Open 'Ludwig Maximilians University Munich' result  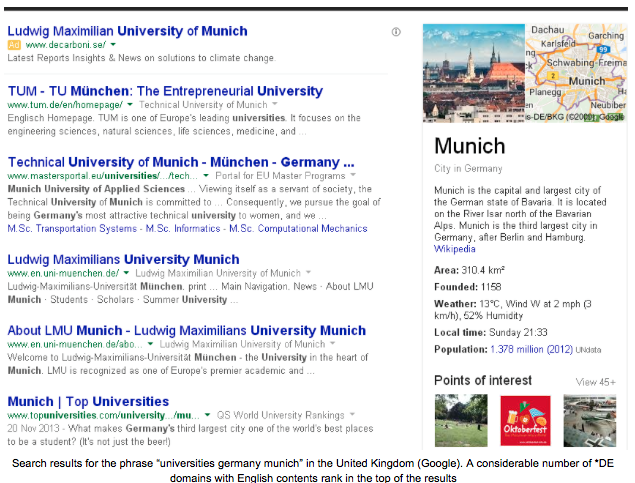pos(124,260)
